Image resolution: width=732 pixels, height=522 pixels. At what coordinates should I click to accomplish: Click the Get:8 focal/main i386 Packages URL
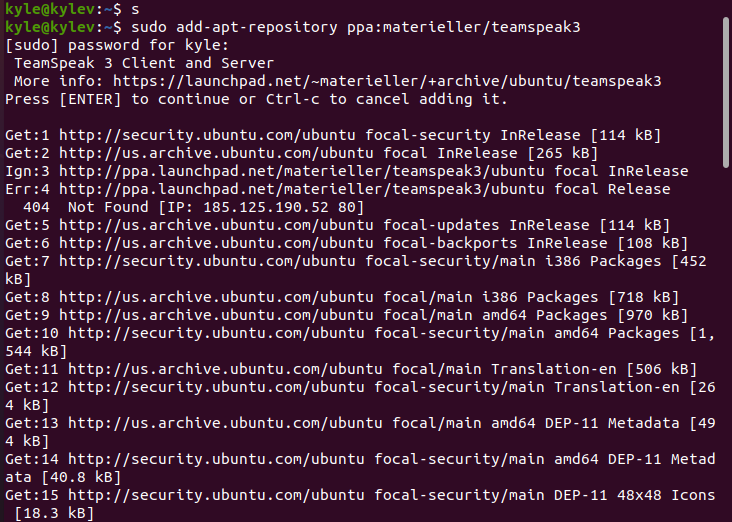tap(216, 297)
